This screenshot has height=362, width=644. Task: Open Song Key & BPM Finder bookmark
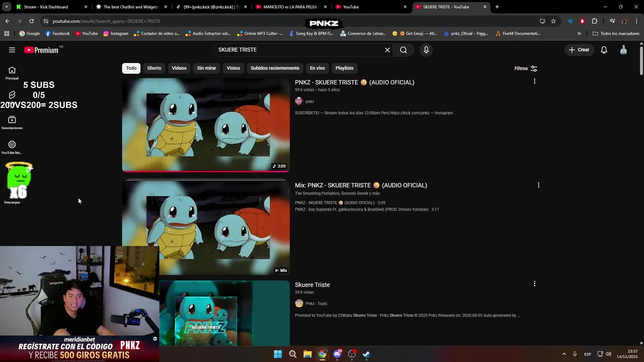click(x=312, y=34)
